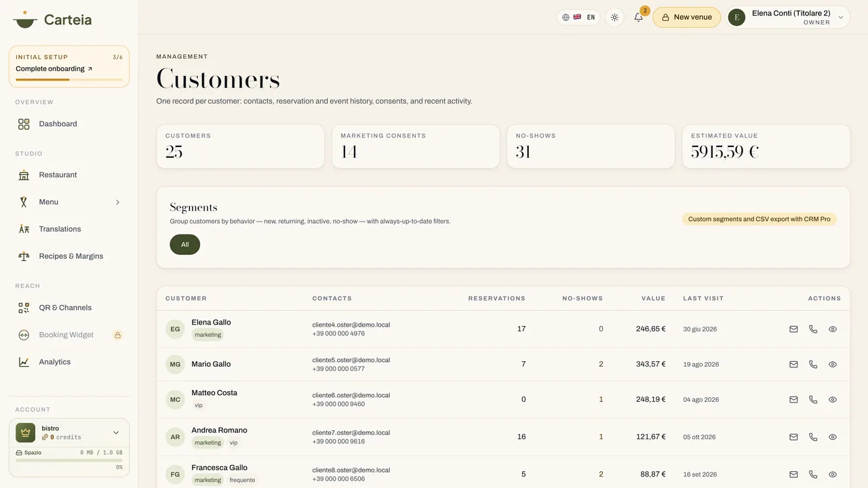Expand the bistro plan dropdown

coord(116,432)
